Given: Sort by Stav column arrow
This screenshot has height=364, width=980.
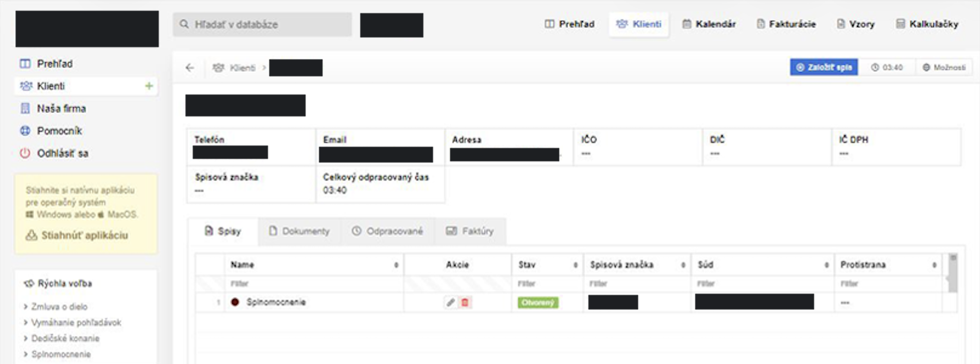Looking at the screenshot, I should click(x=575, y=265).
